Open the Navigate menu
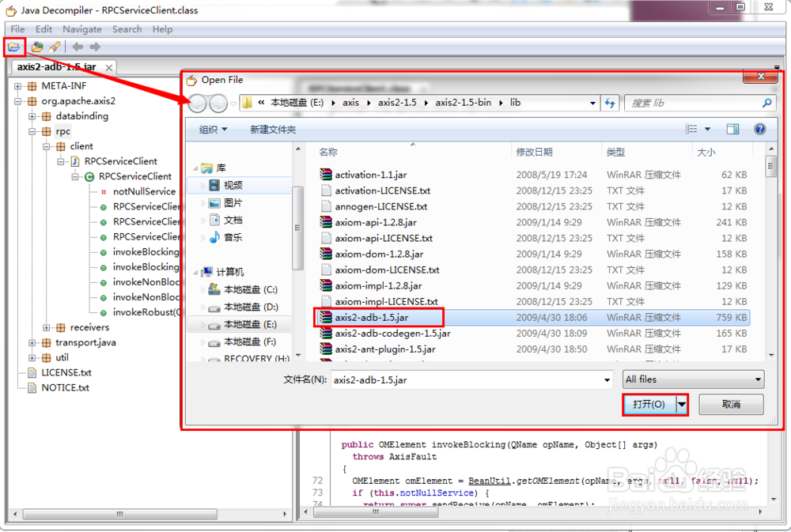 coord(82,29)
